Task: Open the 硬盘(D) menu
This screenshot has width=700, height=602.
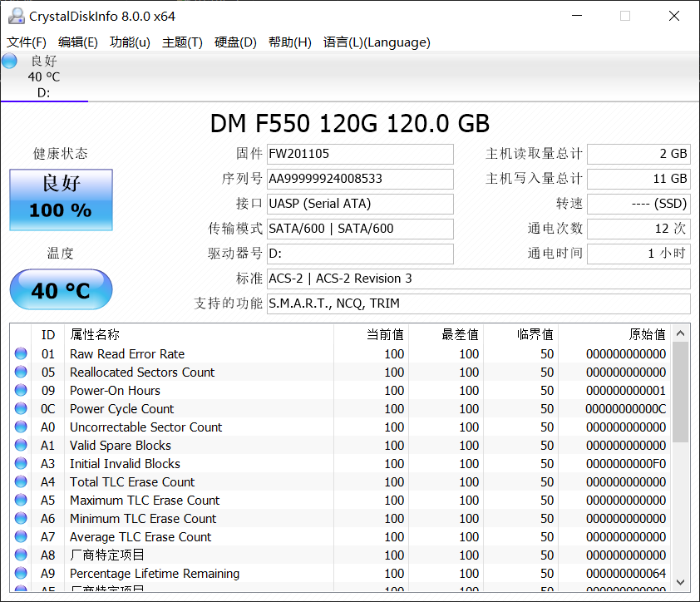Action: (235, 42)
